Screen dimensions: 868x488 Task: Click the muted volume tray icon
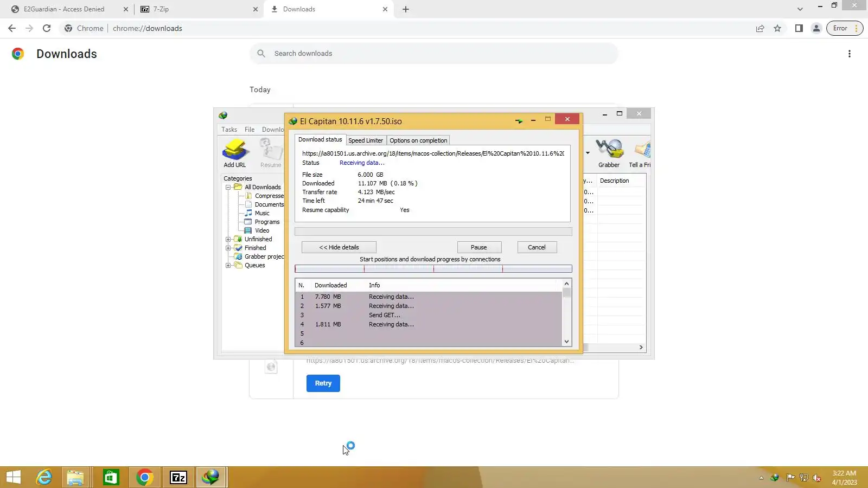817,478
